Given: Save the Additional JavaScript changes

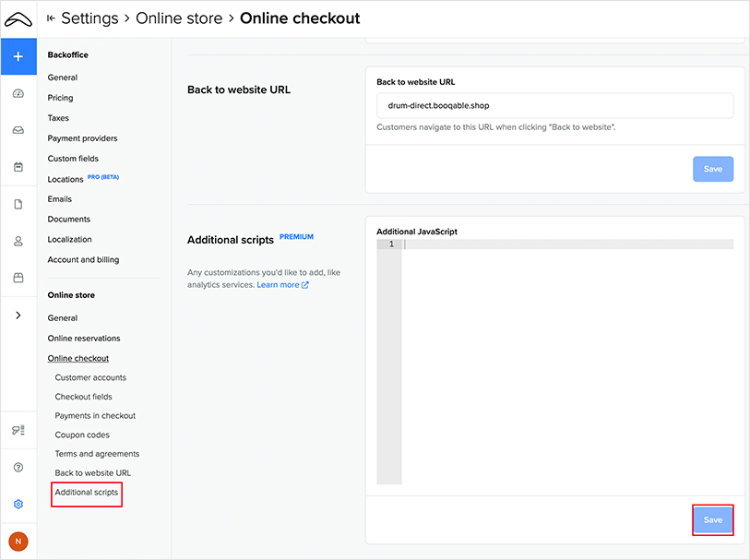Looking at the screenshot, I should (x=712, y=520).
